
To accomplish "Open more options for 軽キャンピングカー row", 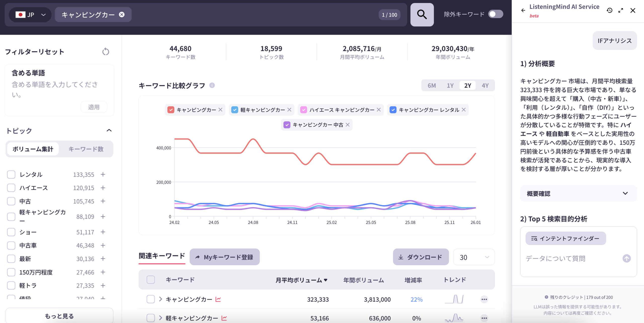I will 484,318.
